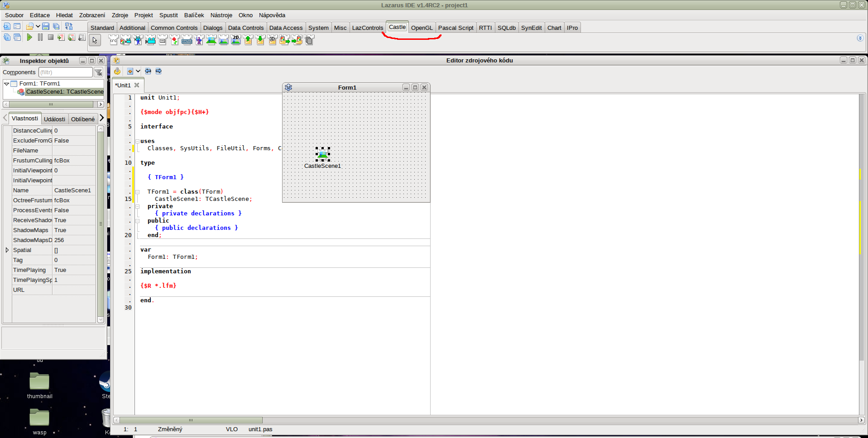Screen dimensions: 868x438
Task: Click the New Form toolbar icon
Action: 17,26
